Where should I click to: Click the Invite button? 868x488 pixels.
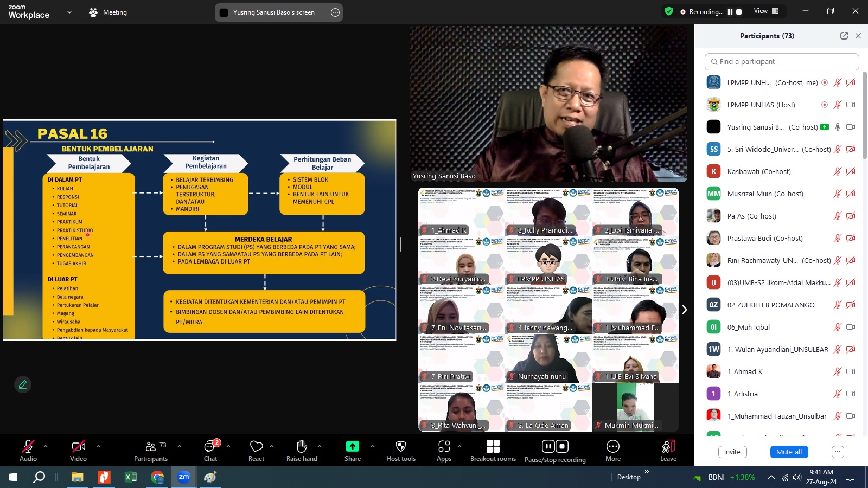click(732, 452)
